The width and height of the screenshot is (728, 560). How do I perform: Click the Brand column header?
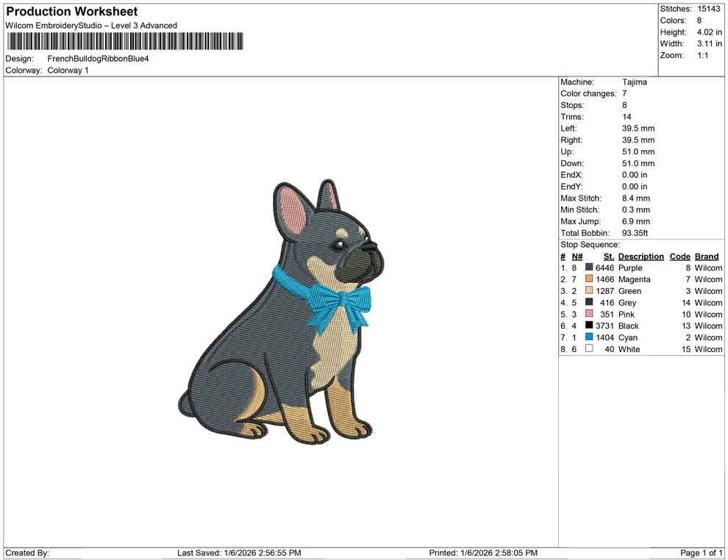point(706,256)
